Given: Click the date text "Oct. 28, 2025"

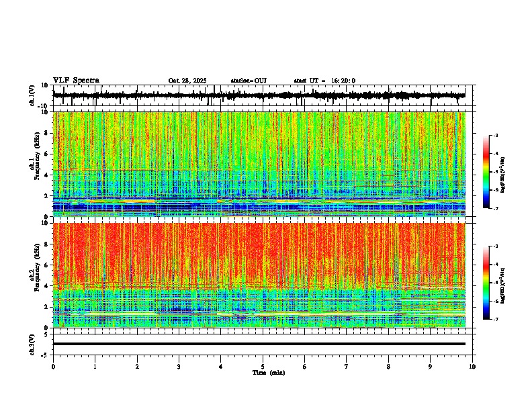Looking at the screenshot, I should tap(187, 81).
